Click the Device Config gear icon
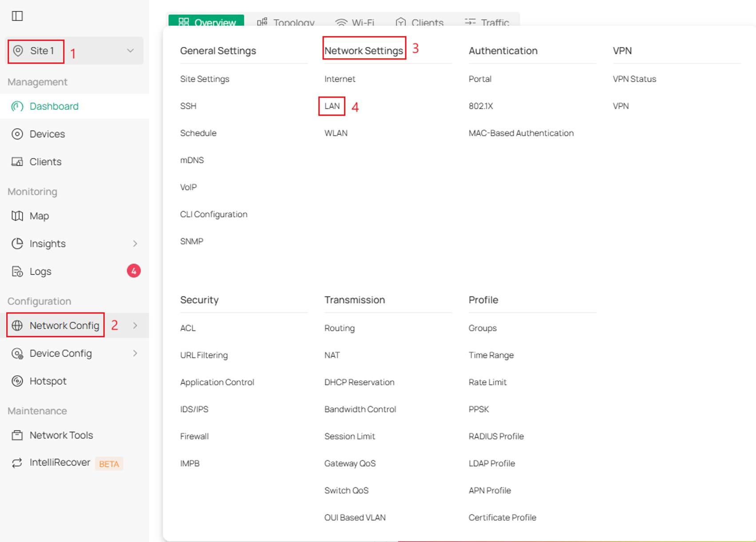 click(17, 353)
